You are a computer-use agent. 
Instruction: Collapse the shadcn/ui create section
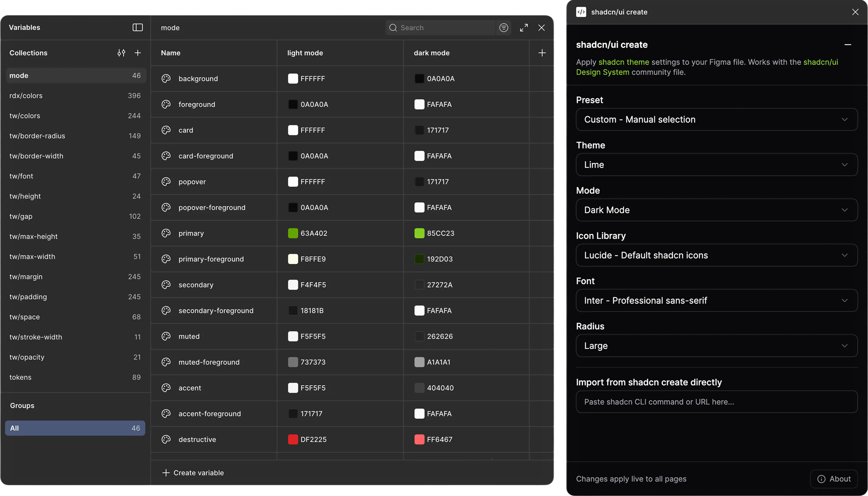(848, 45)
